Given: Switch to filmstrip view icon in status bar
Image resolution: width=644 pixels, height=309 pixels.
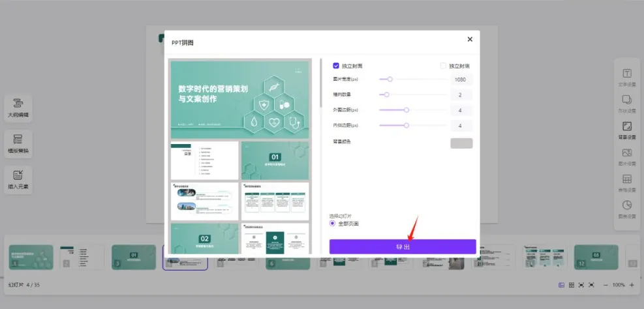Looking at the screenshot, I should pos(561,285).
